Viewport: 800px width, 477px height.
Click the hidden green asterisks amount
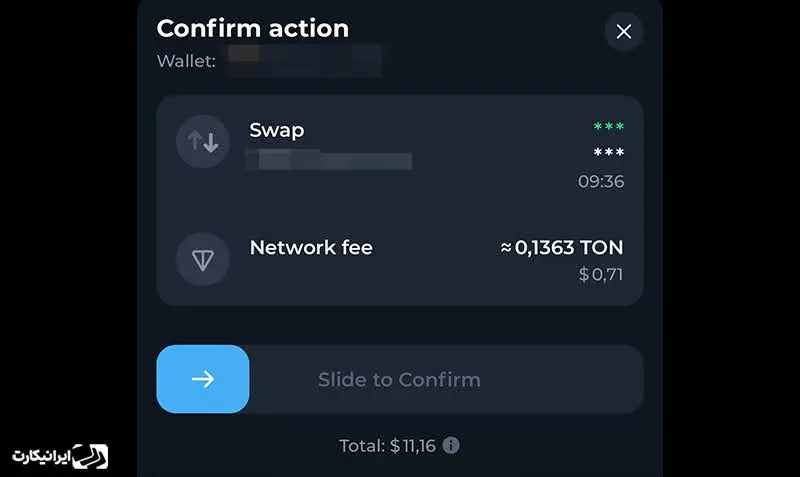[609, 127]
